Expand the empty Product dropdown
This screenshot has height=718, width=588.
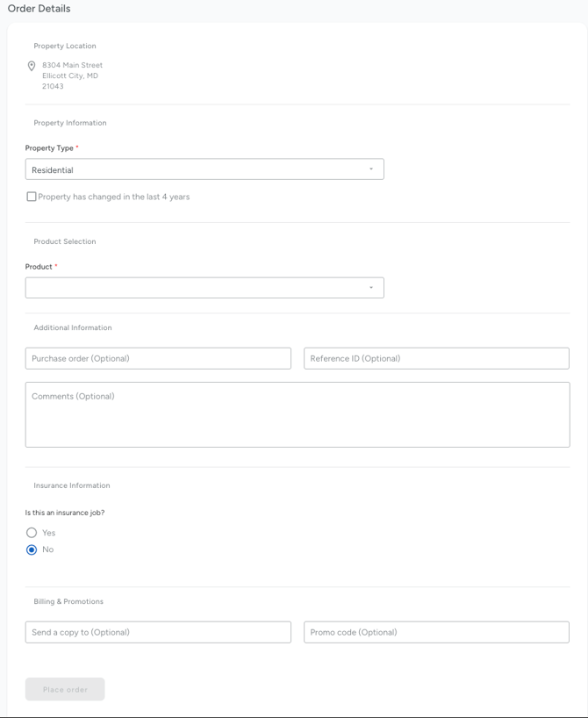point(193,287)
